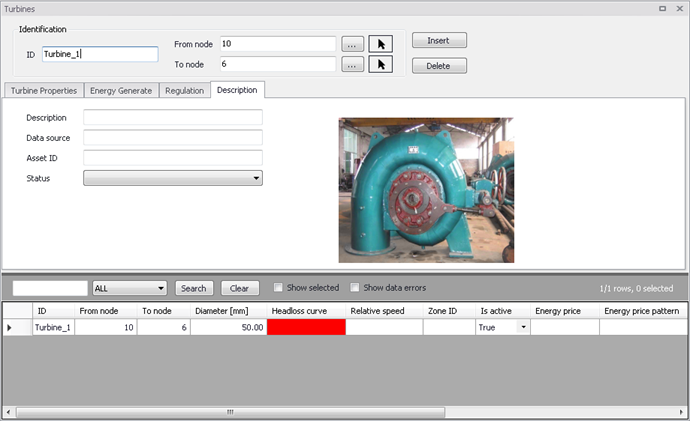Screen dimensions: 690x421
Task: Enable the Show data errors checkbox
Action: (x=355, y=287)
